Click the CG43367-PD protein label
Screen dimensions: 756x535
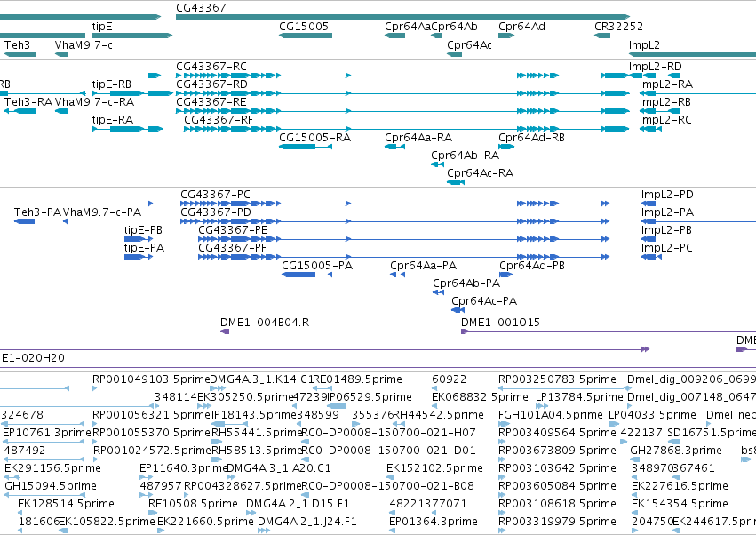tap(216, 212)
